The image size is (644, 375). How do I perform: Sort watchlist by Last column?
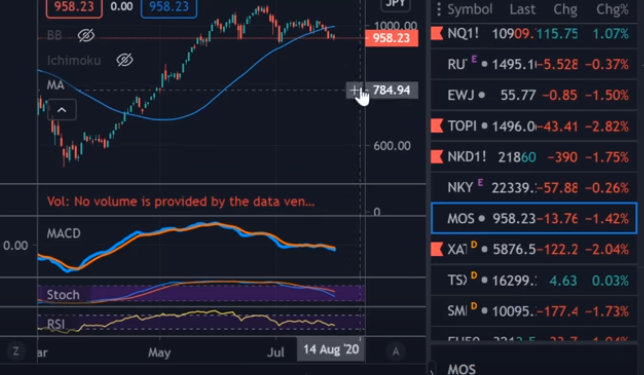point(522,9)
